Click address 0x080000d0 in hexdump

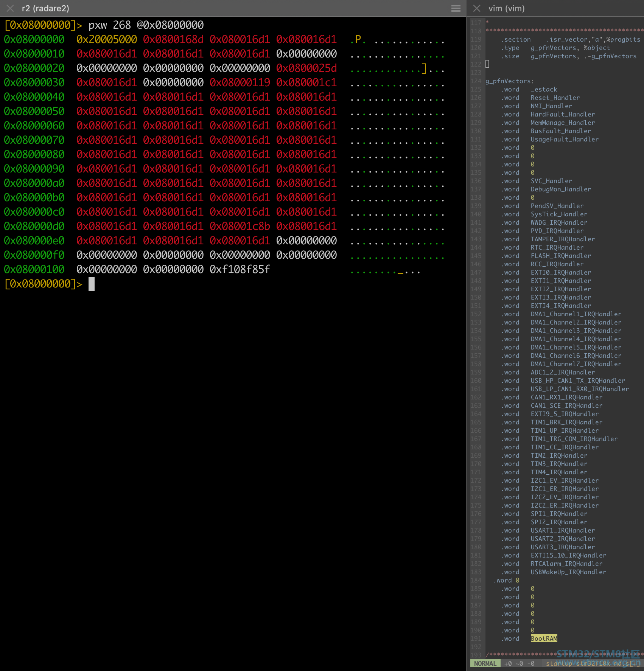pos(34,226)
